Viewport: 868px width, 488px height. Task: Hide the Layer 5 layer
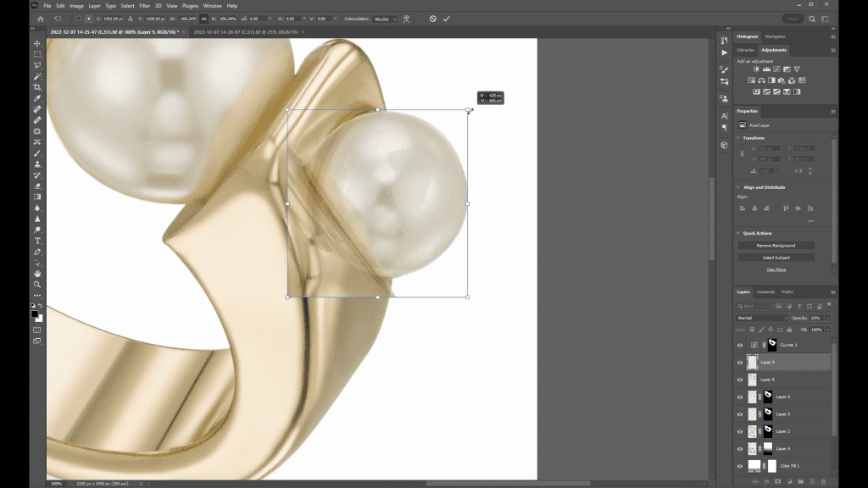point(739,413)
